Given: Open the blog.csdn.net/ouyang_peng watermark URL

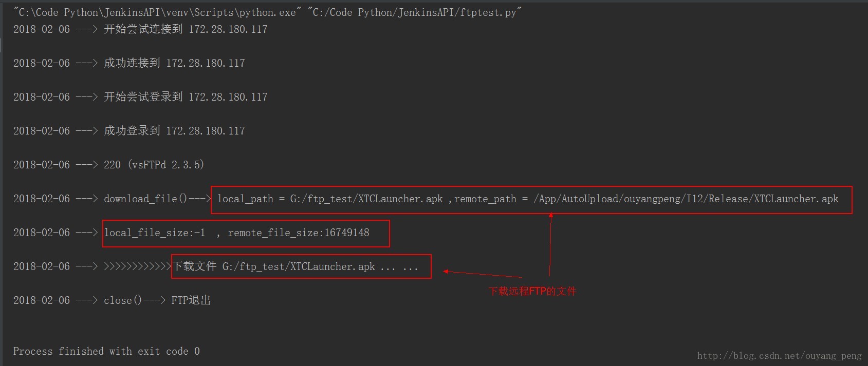Looking at the screenshot, I should pos(779,355).
